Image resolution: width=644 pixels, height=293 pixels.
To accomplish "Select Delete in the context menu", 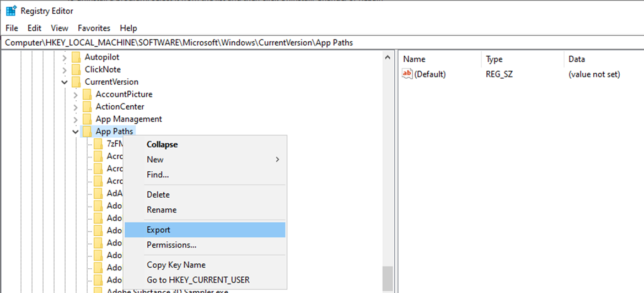I will click(x=205, y=195).
